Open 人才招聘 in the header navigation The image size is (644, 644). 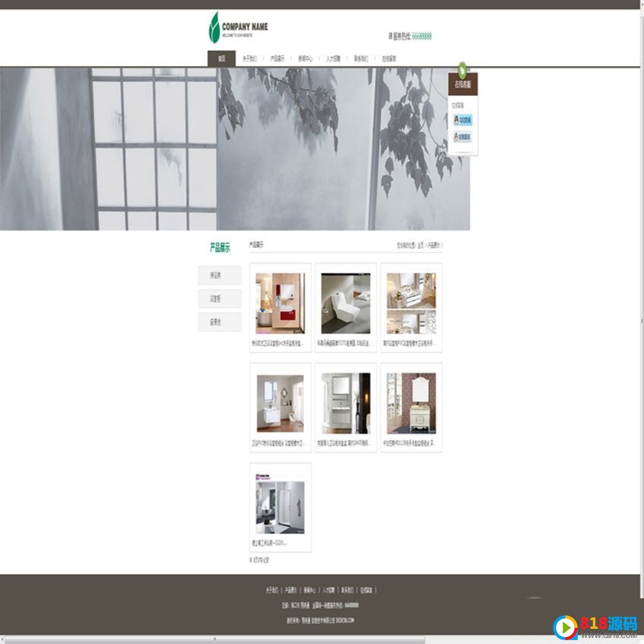pyautogui.click(x=333, y=59)
